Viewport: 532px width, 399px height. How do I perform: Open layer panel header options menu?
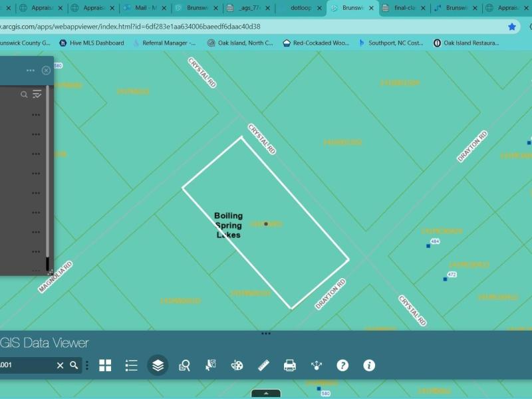pyautogui.click(x=31, y=70)
